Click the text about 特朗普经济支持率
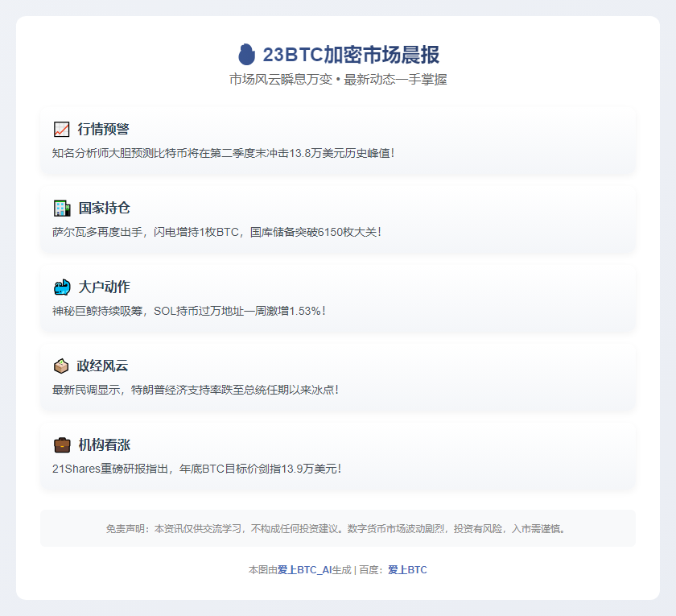 (x=196, y=390)
